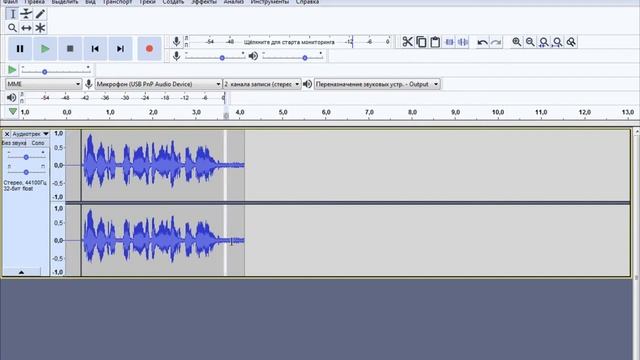640x360 pixels.
Task: Open the recording channels dropdown
Action: (262, 84)
